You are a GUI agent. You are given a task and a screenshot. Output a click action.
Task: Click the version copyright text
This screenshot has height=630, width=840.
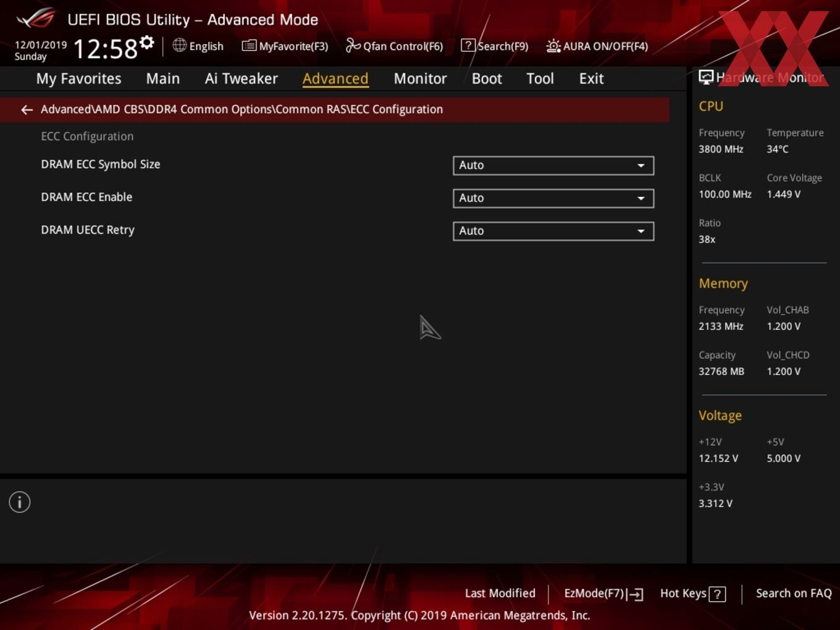click(419, 615)
